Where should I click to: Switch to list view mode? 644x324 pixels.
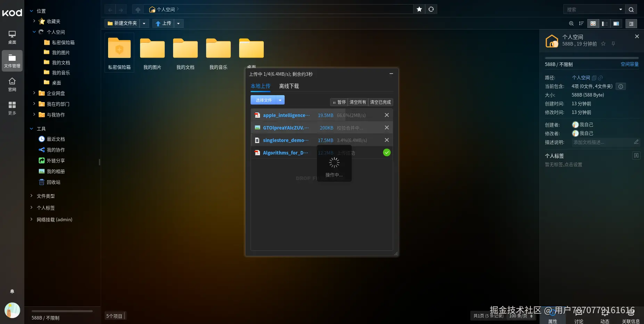[x=605, y=24]
